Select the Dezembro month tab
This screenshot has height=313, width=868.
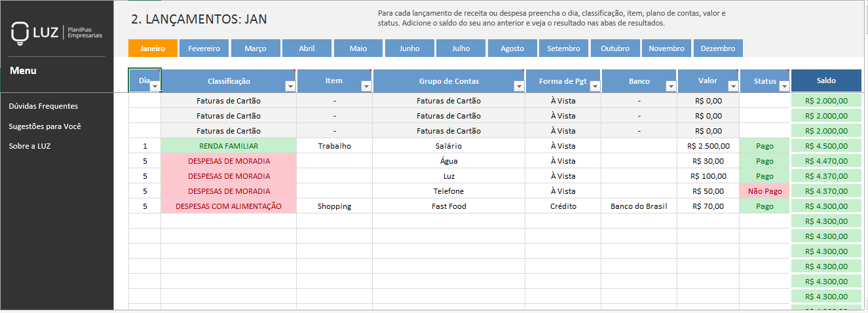coord(718,48)
